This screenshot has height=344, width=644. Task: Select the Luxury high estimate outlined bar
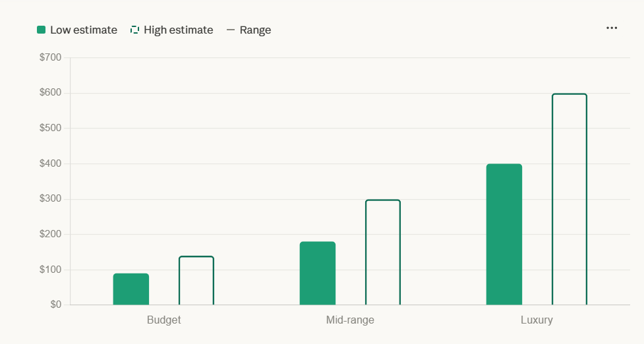(x=570, y=199)
